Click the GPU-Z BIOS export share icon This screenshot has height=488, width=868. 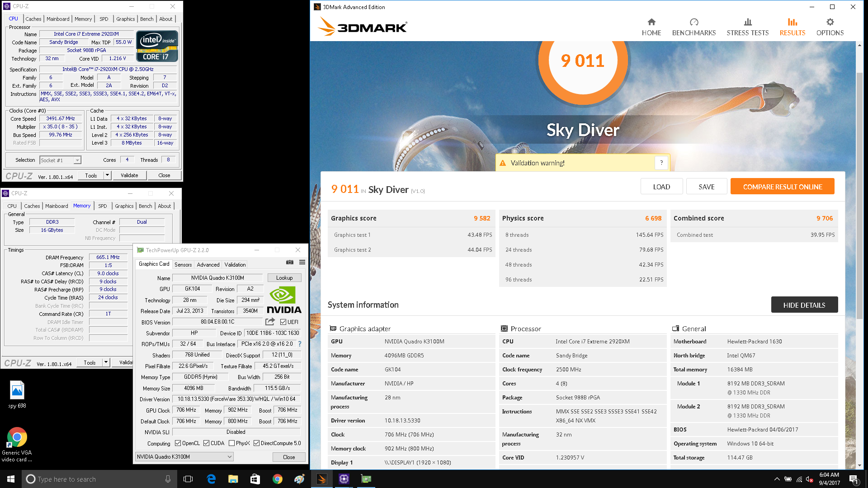pos(270,322)
